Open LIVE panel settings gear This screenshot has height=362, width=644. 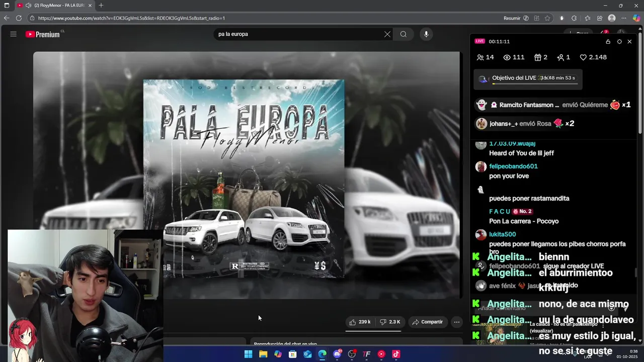coord(619,42)
